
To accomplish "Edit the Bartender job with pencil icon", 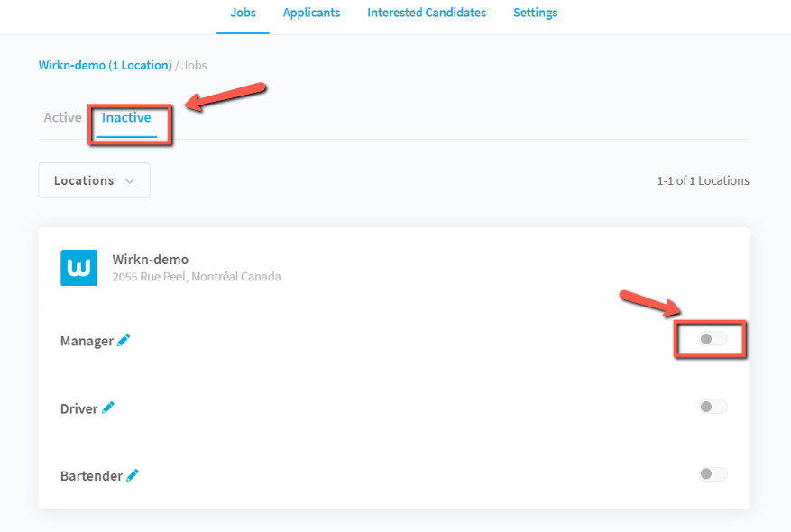I will click(133, 475).
